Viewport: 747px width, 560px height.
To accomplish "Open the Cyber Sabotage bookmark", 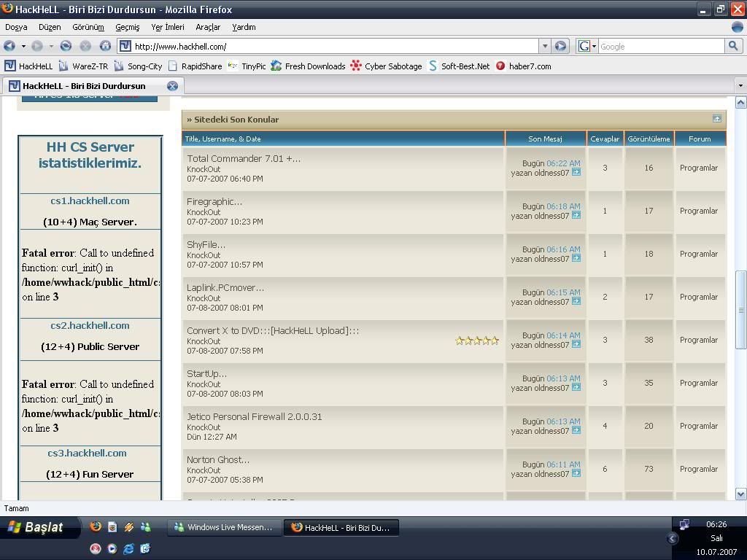I will 387,66.
